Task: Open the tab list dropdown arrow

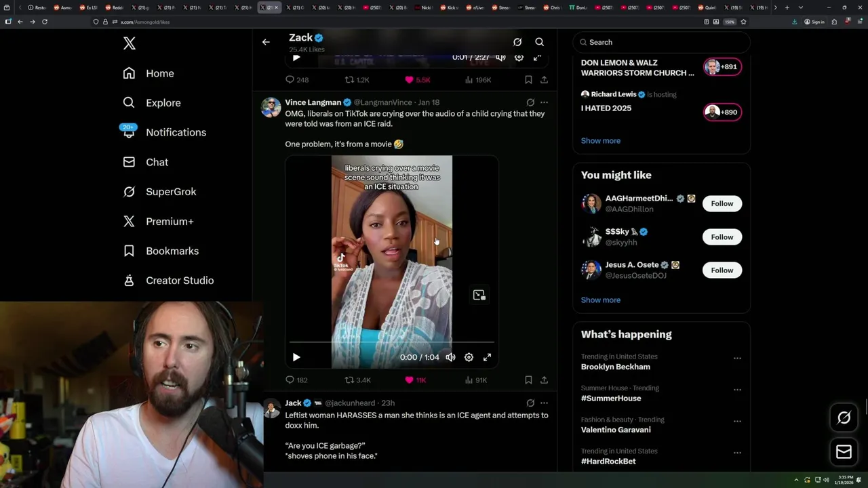Action: pos(801,7)
